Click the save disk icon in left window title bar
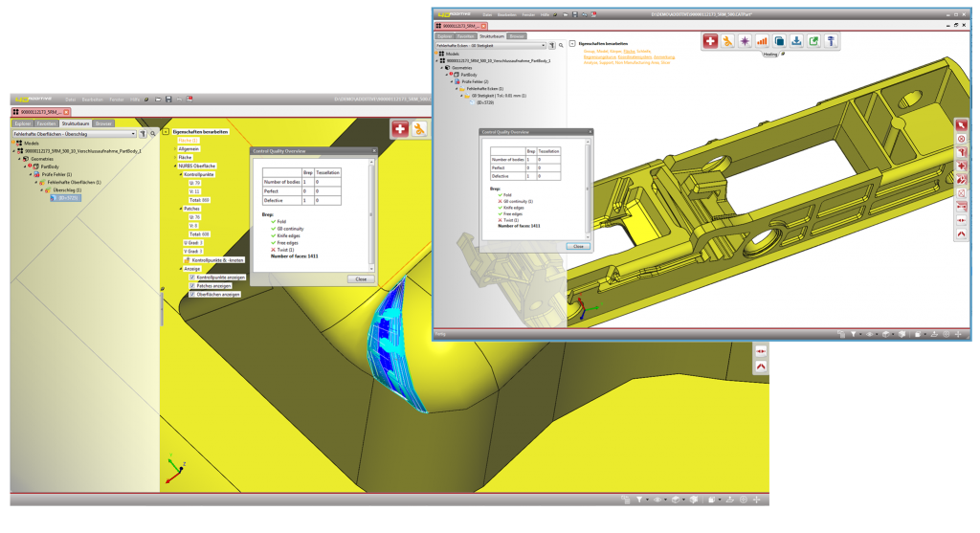 (168, 100)
